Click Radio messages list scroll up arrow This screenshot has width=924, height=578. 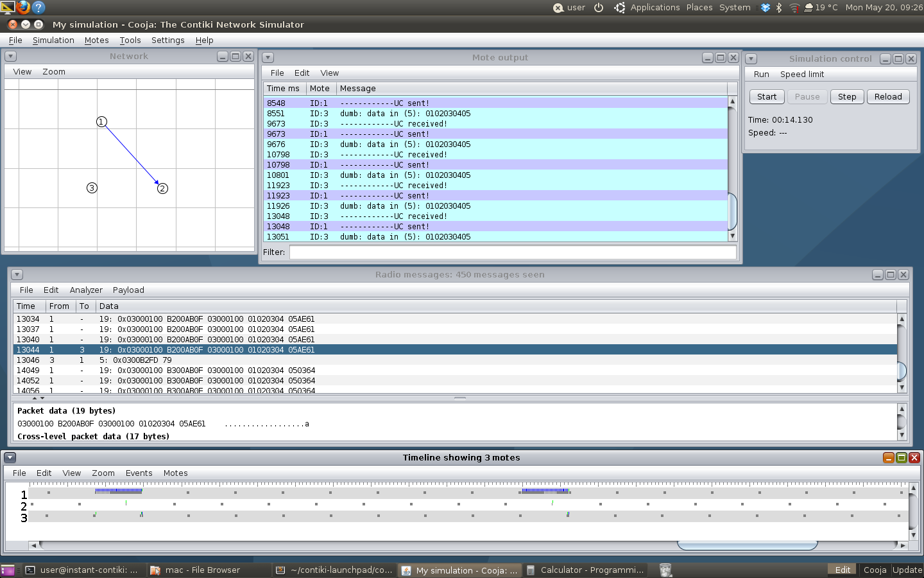pos(902,319)
